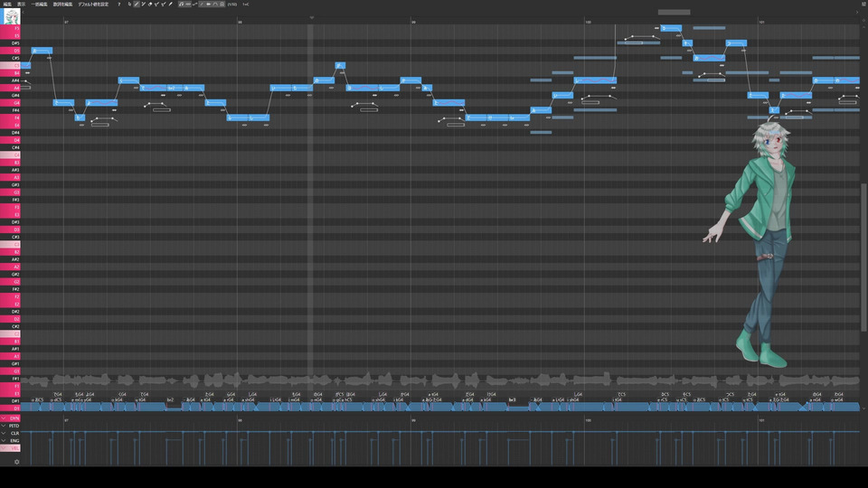The image size is (868, 488).
Task: Toggle the last icon in the highlighted toolbar group
Action: [x=222, y=4]
